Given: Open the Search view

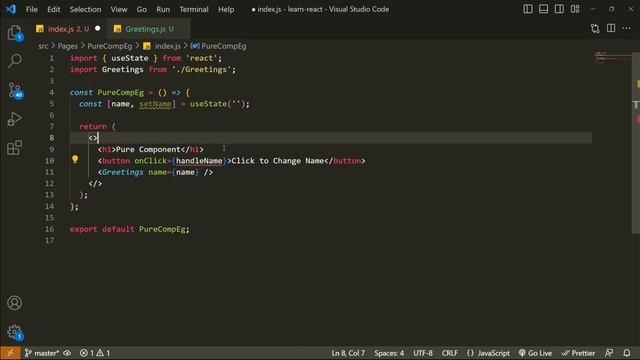Looking at the screenshot, I should coord(15,61).
